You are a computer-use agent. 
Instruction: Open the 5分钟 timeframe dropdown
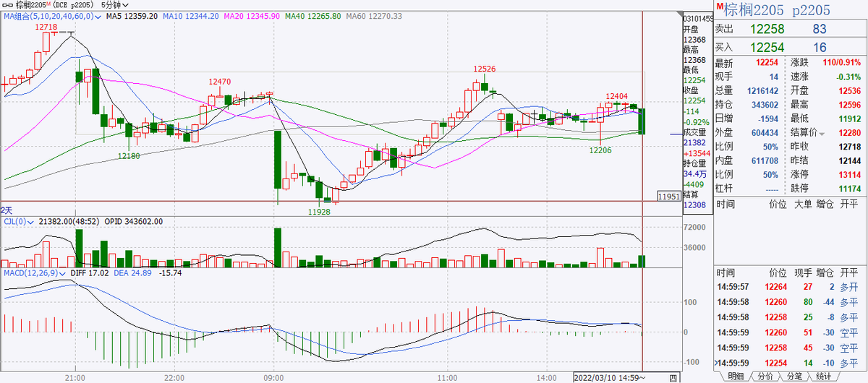127,4
